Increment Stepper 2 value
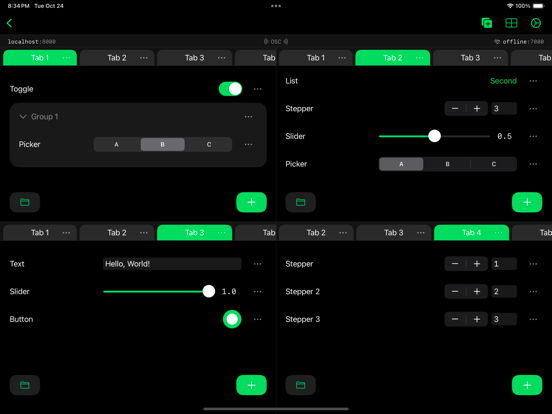The image size is (552, 414). click(x=477, y=291)
